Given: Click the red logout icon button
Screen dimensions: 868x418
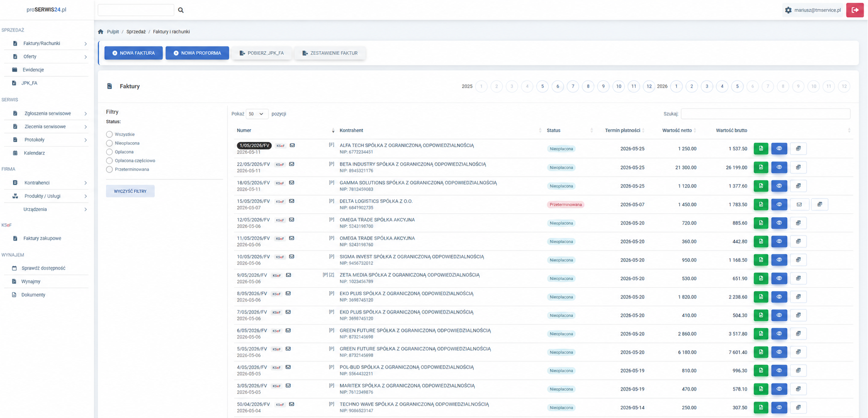Looking at the screenshot, I should pyautogui.click(x=855, y=10).
